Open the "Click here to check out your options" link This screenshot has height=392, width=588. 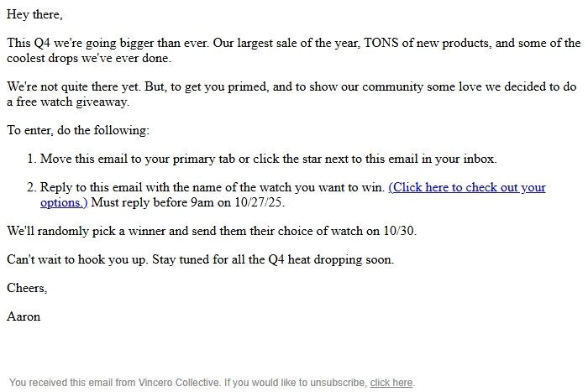coord(466,187)
